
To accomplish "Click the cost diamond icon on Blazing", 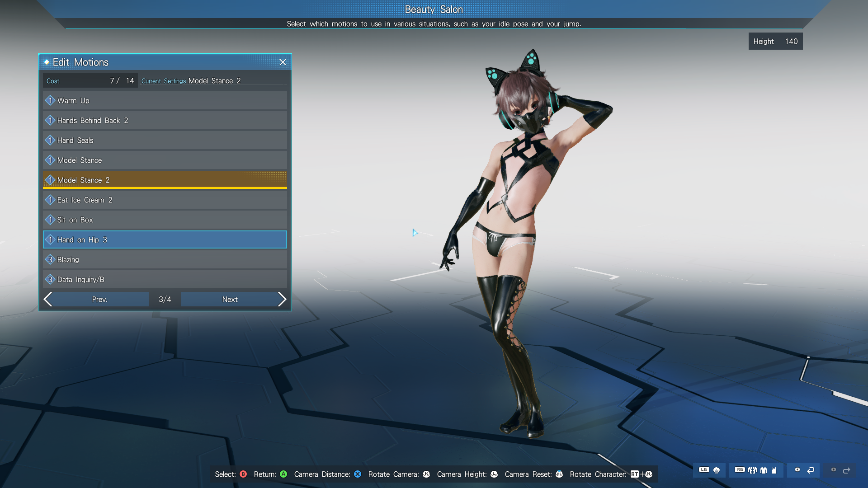I will click(50, 259).
